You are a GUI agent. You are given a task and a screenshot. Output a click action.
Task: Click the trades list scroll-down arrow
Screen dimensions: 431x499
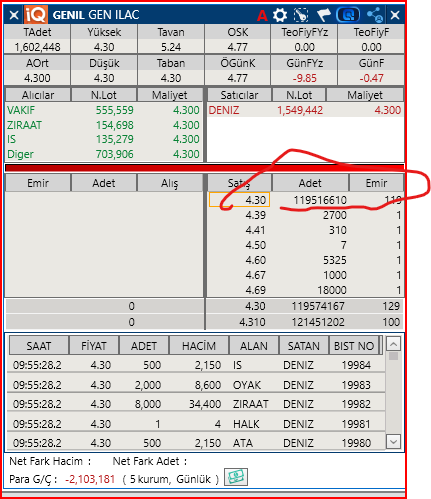click(393, 442)
